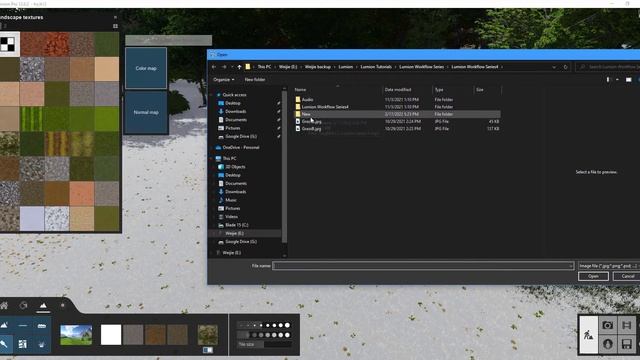
Task: Select the Water tool with flat line icon
Action: pos(23,325)
